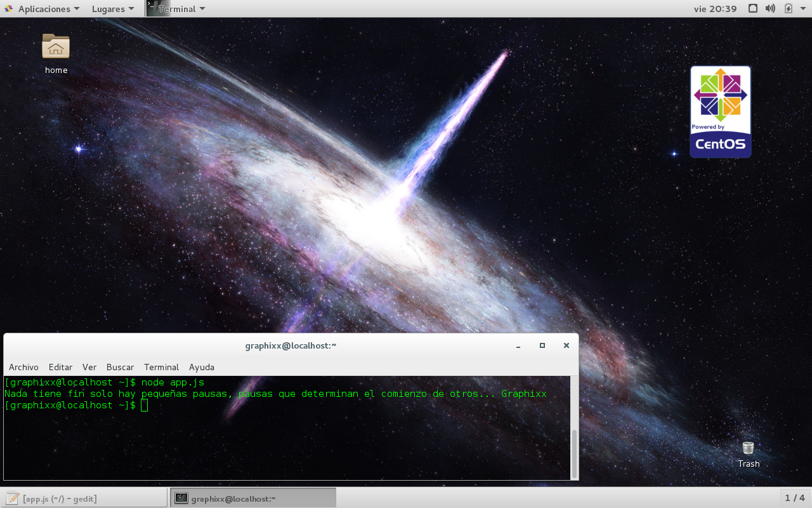The width and height of the screenshot is (812, 508).
Task: Open the Archivo menu in terminal
Action: coord(23,367)
